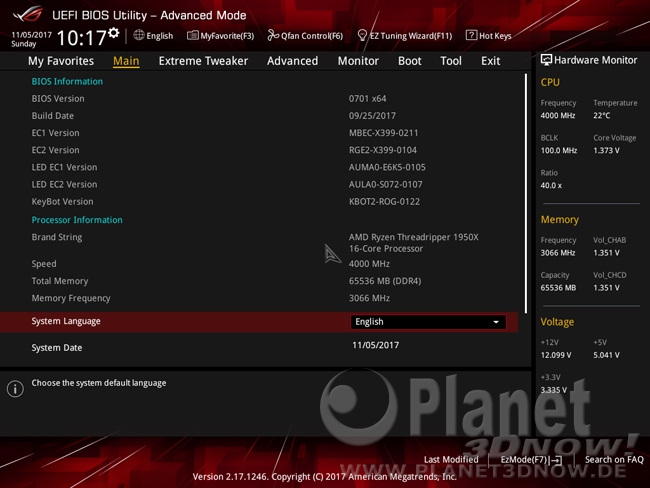Click the Brand String label
The width and height of the screenshot is (650, 488).
57,237
